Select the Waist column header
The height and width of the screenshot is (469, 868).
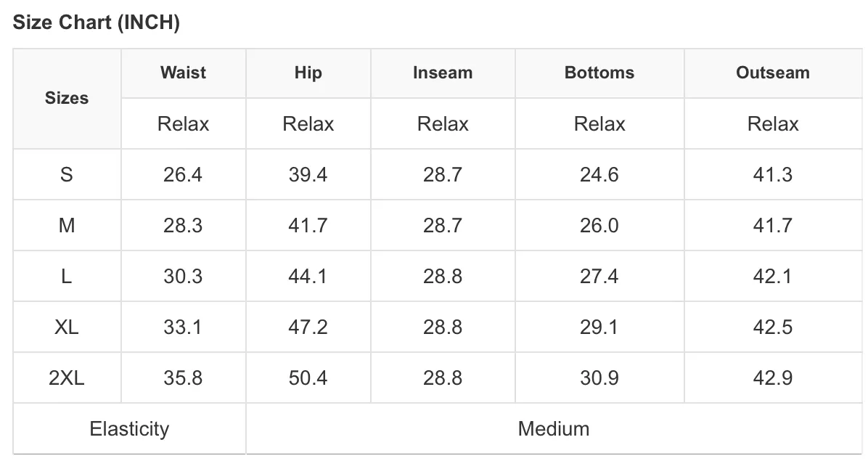pos(183,73)
